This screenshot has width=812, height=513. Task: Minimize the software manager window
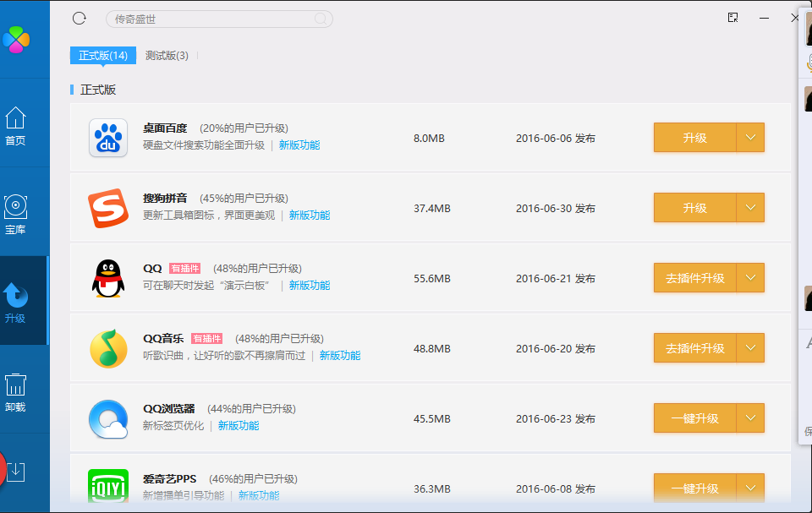pyautogui.click(x=764, y=18)
